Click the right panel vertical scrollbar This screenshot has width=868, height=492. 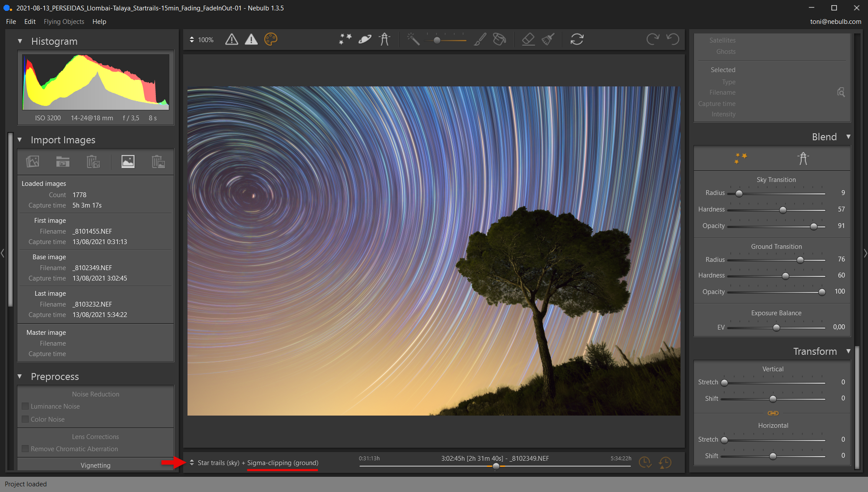point(857,407)
